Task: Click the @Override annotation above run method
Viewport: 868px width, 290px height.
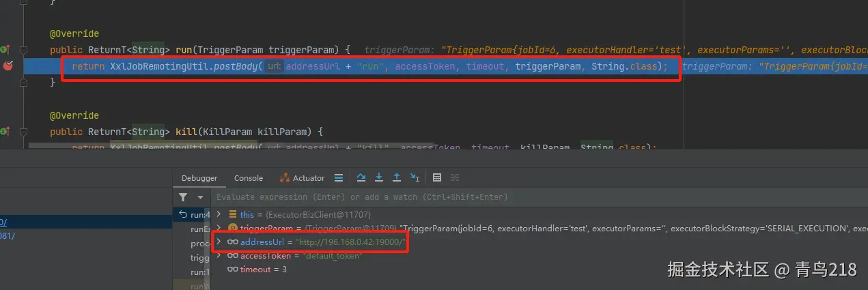Action: tap(74, 33)
